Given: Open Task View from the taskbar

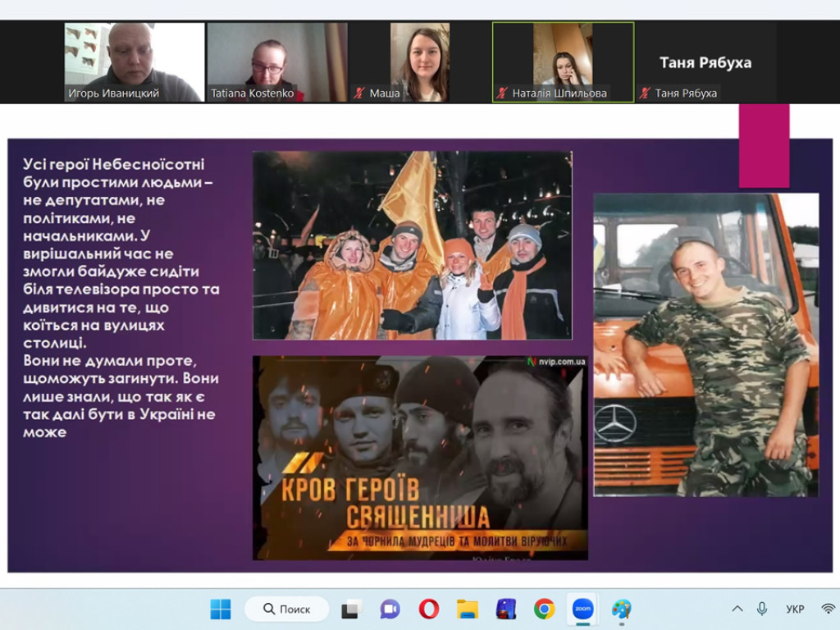Looking at the screenshot, I should (x=351, y=609).
